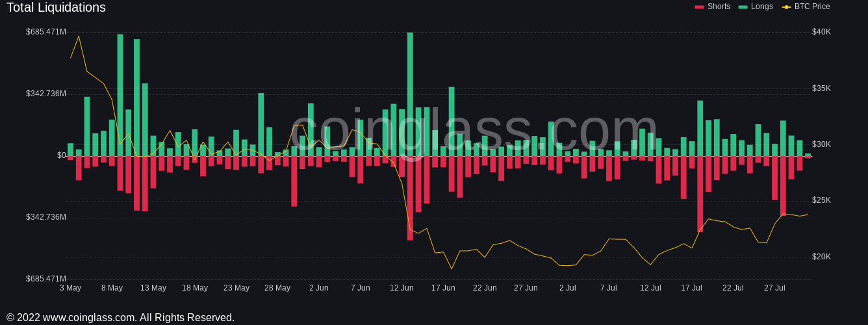Click the Total Liquidations chart title
The width and height of the screenshot is (868, 325).
(x=56, y=8)
